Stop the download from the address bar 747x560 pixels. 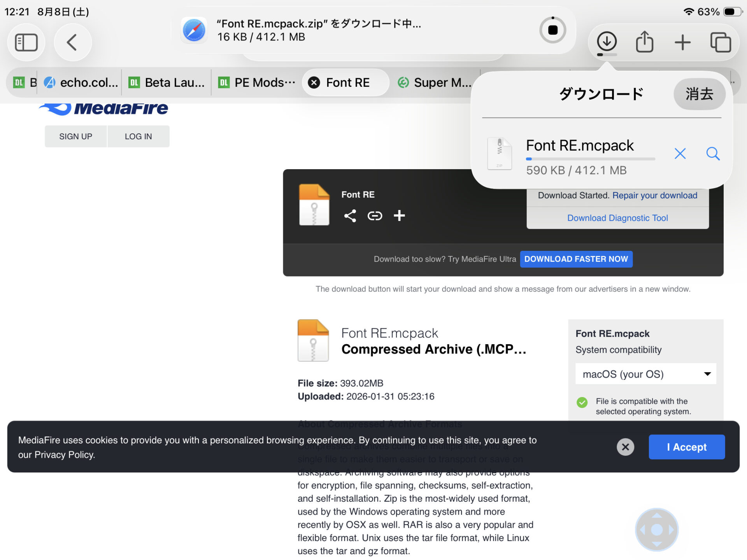[x=552, y=30]
